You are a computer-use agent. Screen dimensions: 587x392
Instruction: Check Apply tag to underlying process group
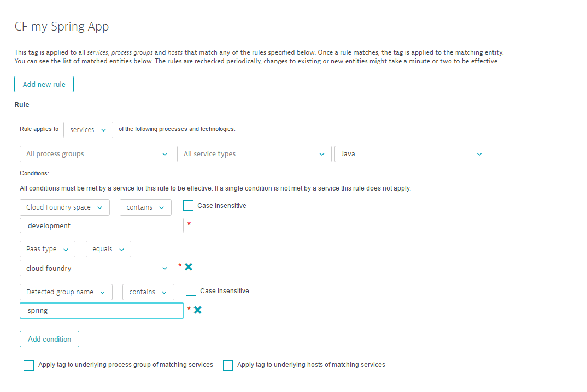(x=29, y=365)
